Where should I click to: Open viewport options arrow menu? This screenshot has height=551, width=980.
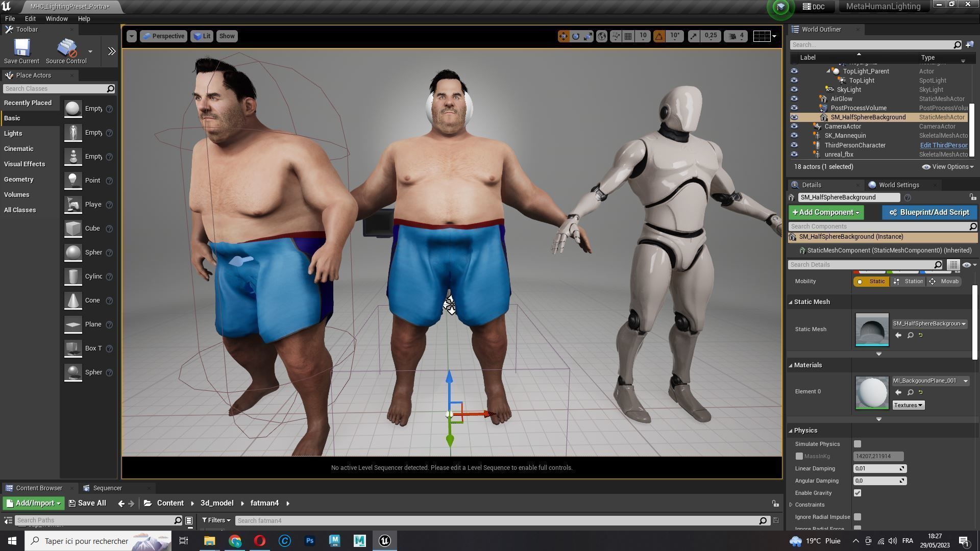click(132, 36)
